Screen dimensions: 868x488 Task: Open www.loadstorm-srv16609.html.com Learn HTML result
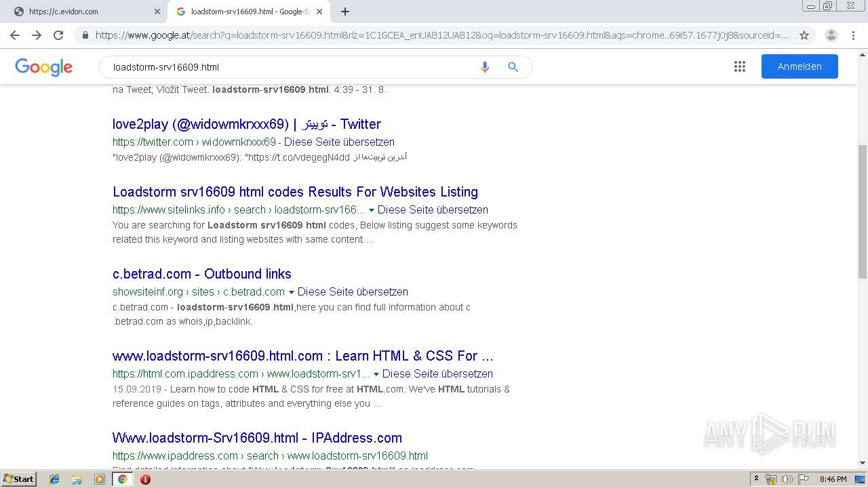coord(303,356)
